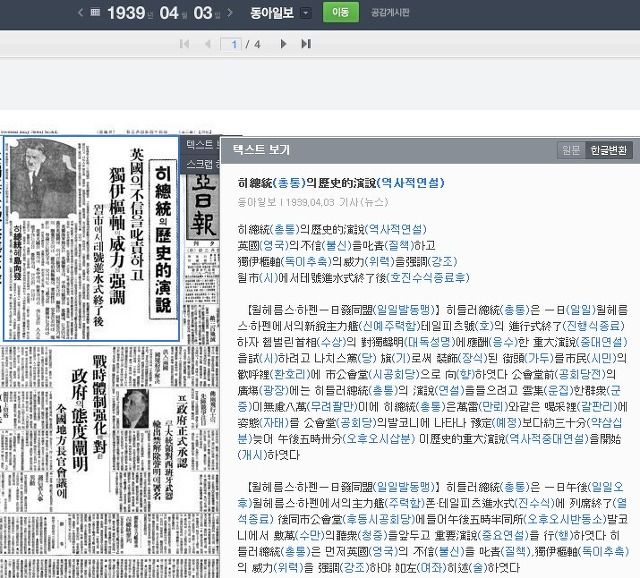Go to the previous date arrow
Image resolution: width=640 pixels, height=578 pixels.
[80, 13]
